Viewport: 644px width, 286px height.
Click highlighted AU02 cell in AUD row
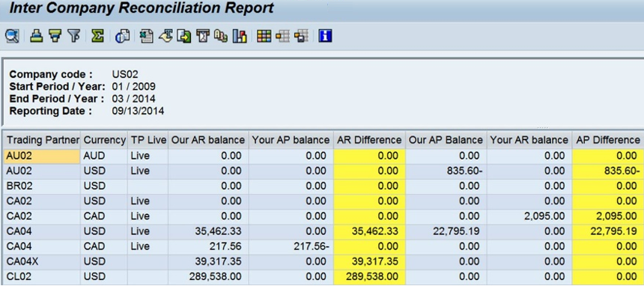click(x=42, y=156)
